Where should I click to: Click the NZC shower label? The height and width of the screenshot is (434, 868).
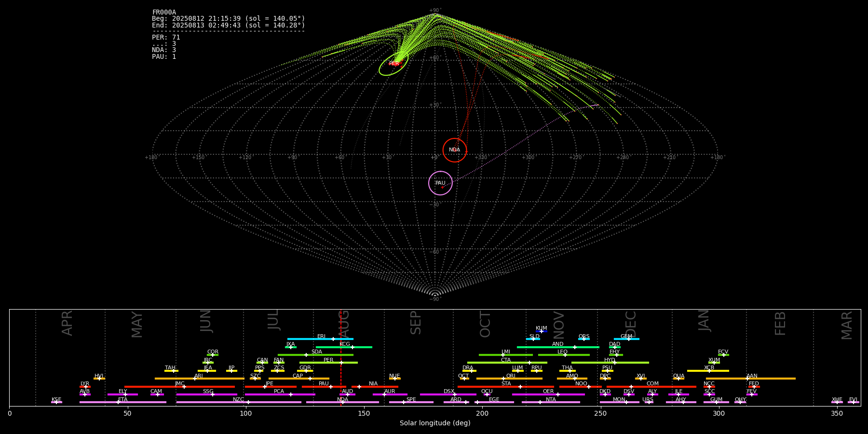click(x=238, y=400)
